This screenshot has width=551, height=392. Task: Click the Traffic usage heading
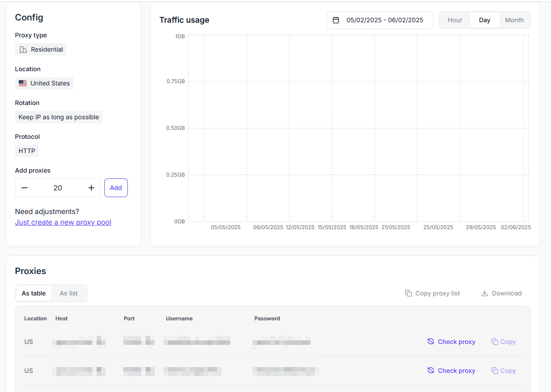[184, 20]
